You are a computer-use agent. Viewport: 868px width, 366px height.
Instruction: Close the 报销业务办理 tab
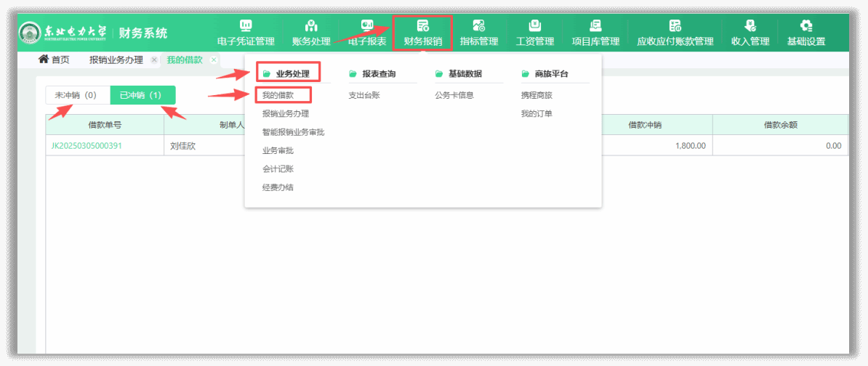[153, 60]
